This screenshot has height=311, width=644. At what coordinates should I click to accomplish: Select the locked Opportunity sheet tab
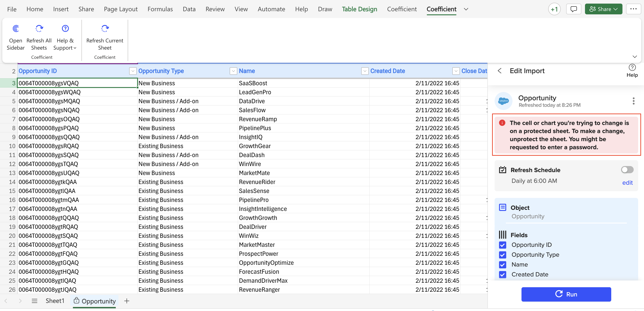pyautogui.click(x=95, y=301)
